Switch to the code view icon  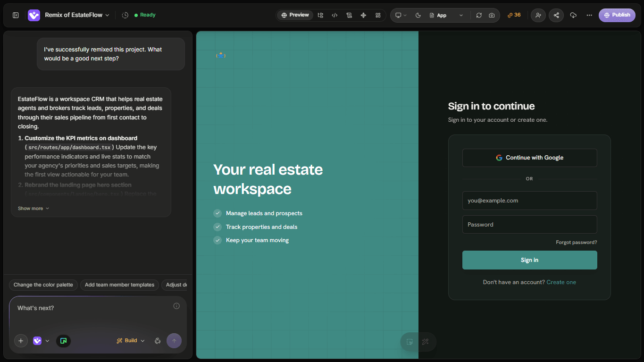335,15
